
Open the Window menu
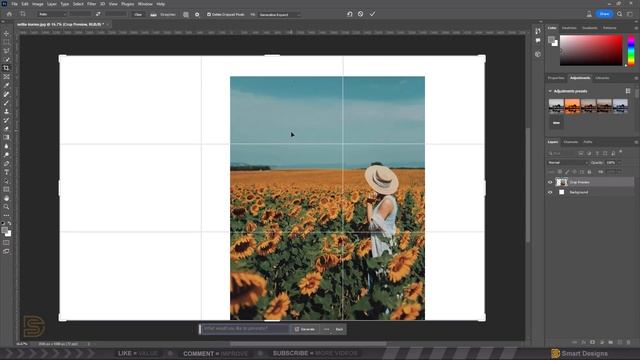click(x=145, y=4)
